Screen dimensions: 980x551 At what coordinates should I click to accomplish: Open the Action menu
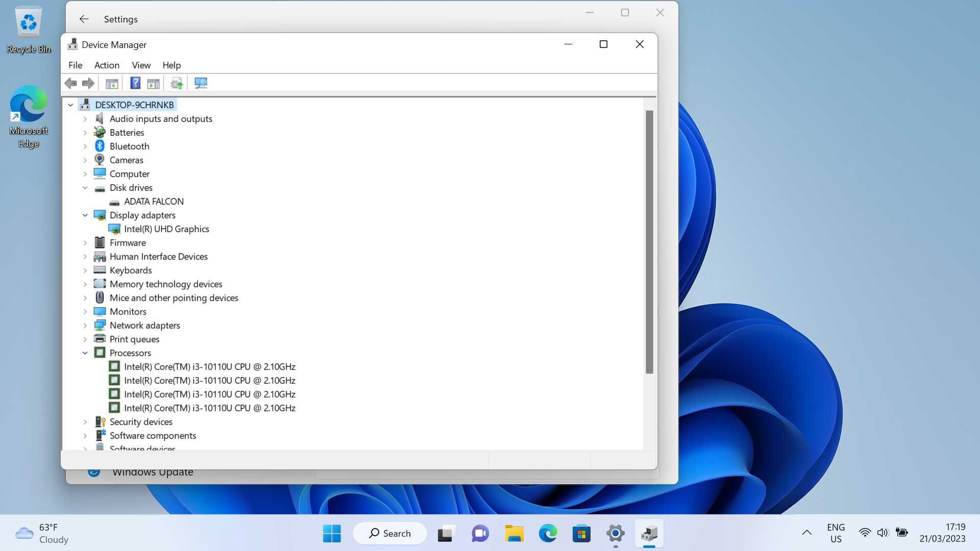click(x=106, y=65)
